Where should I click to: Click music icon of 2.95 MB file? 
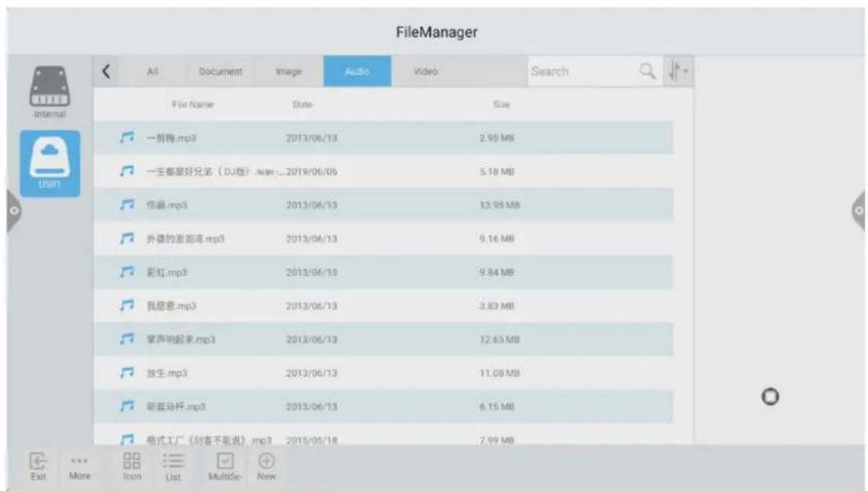coord(127,137)
